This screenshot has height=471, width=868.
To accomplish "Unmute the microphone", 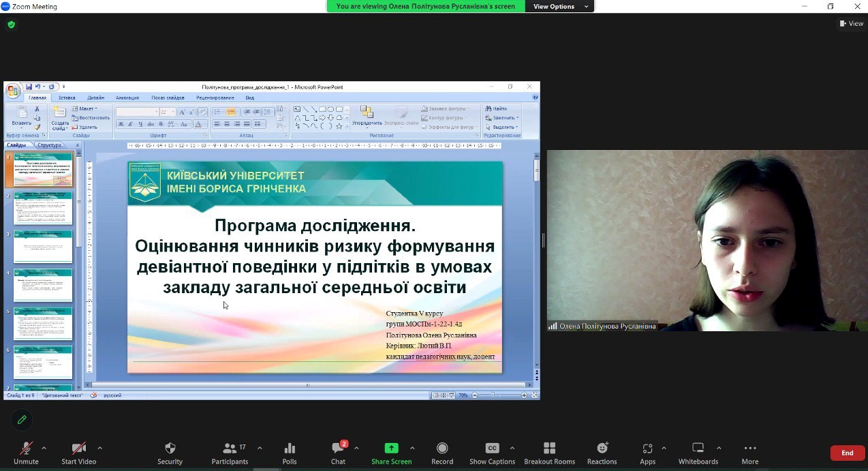I will 26,453.
